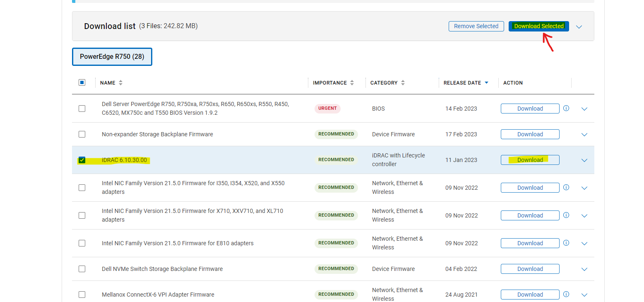Expand Non-expander Storage Backplane Firmware row
The image size is (644, 302).
(584, 135)
